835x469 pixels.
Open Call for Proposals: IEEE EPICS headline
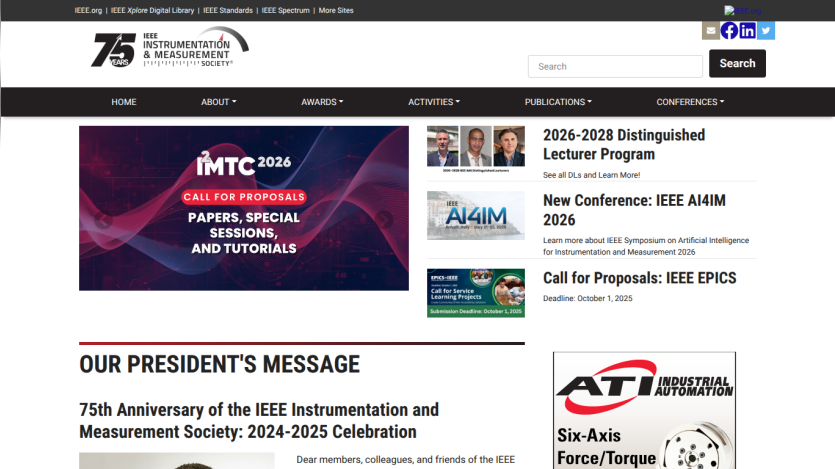(640, 278)
